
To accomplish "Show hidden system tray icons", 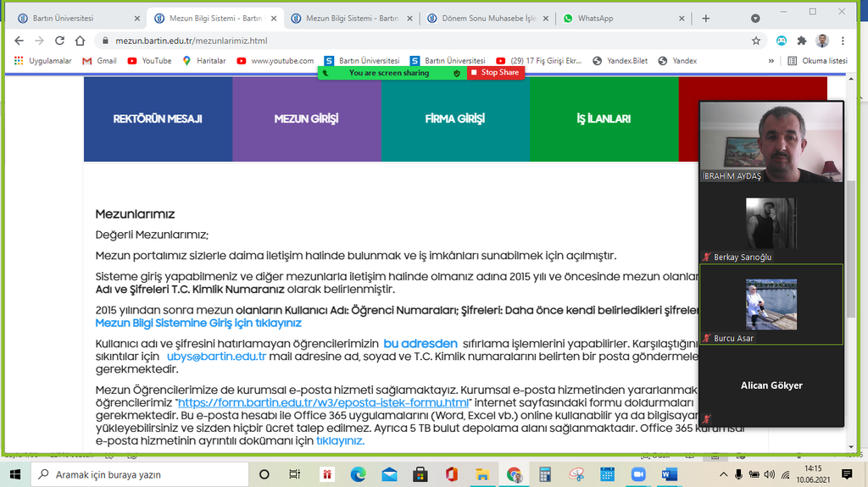I will click(723, 474).
